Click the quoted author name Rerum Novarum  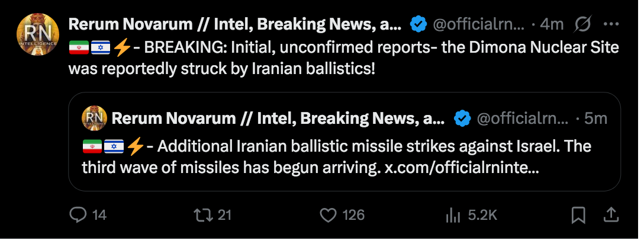278,119
